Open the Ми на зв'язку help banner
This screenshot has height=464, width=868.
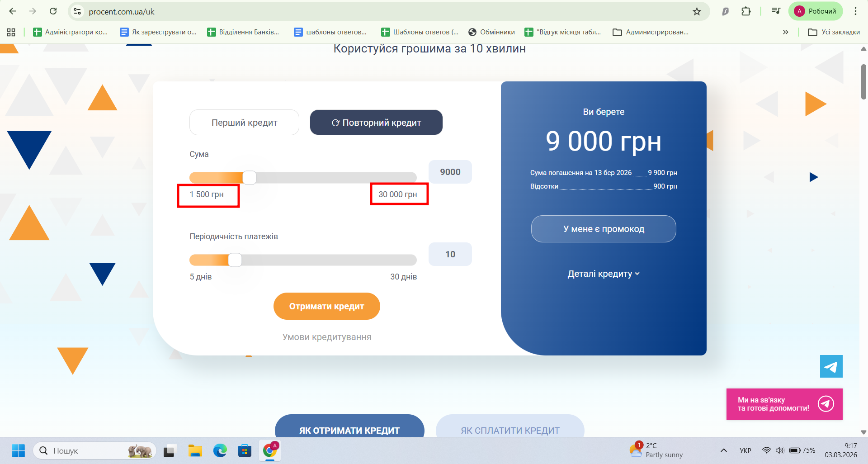click(x=784, y=404)
